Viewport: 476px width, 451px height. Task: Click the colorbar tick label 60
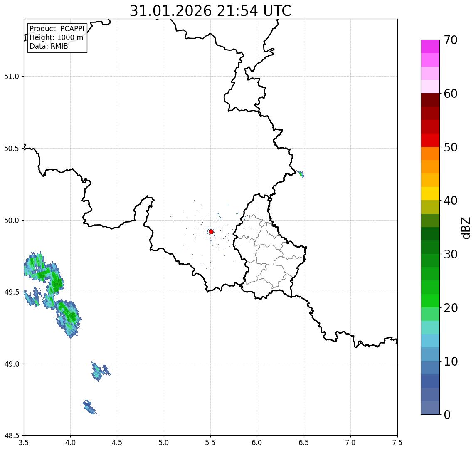(451, 94)
